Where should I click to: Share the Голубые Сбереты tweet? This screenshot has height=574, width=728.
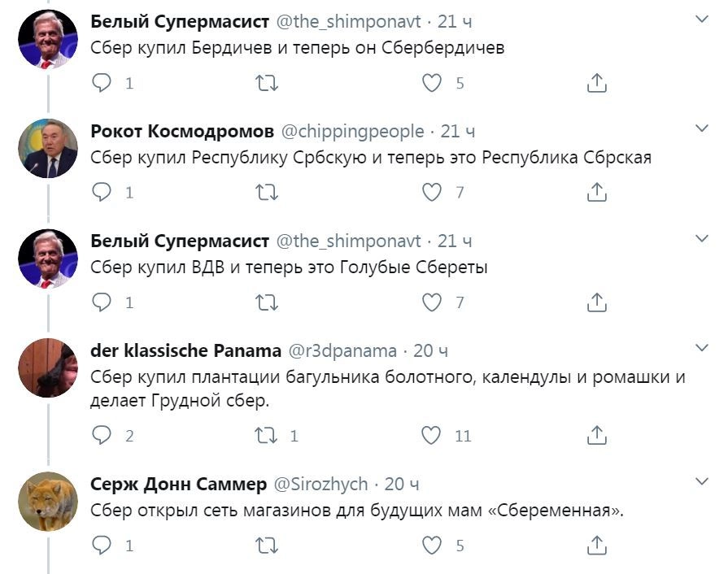click(596, 302)
